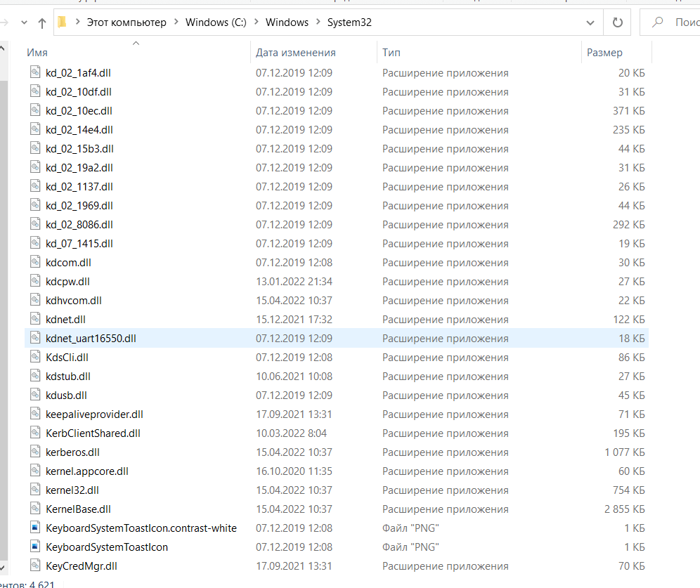Screen dimensions: 700x588
Task: Expand the address bar history dropdown
Action: [590, 22]
